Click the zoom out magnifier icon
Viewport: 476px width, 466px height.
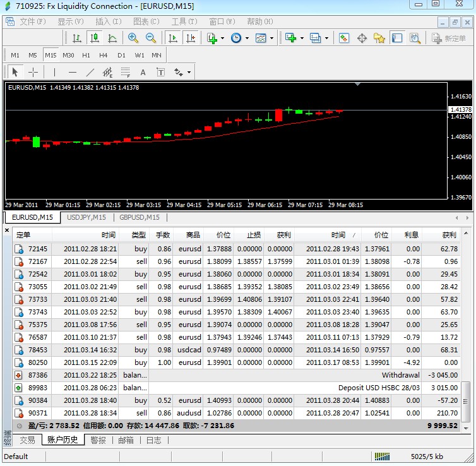click(x=151, y=38)
